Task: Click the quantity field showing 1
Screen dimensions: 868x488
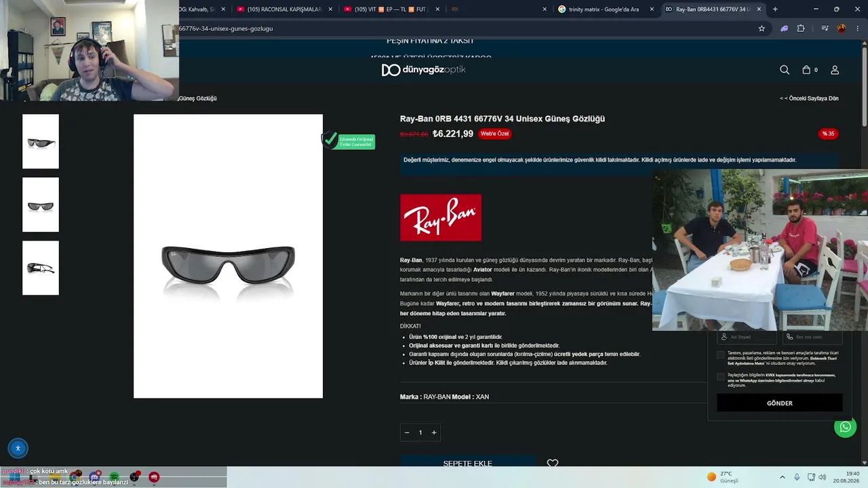Action: (420, 432)
